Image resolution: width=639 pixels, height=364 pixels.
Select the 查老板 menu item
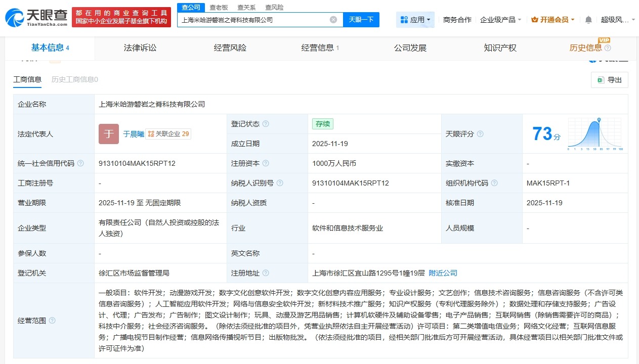(x=219, y=7)
